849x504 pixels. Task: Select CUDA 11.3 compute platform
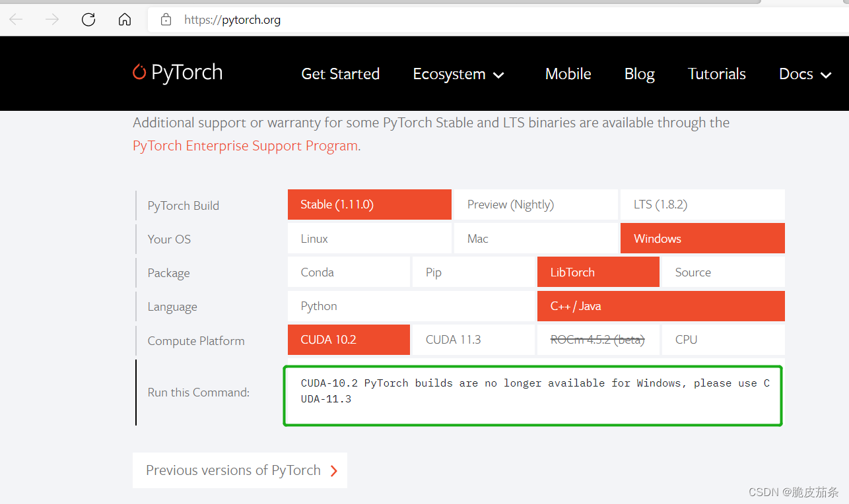click(x=473, y=340)
